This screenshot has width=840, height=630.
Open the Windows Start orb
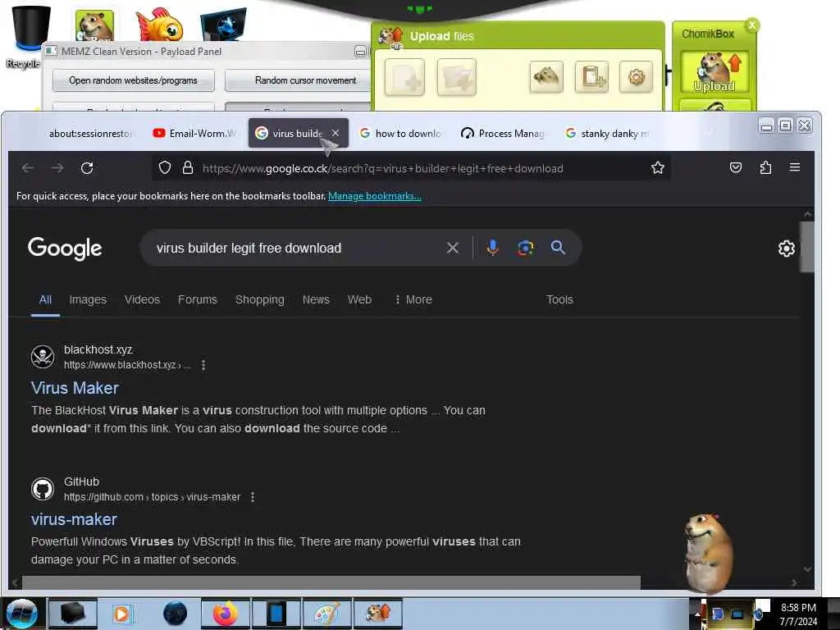pyautogui.click(x=22, y=614)
